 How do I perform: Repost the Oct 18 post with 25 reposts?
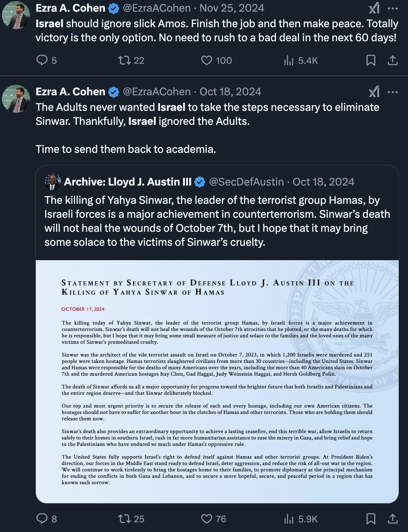click(x=125, y=518)
